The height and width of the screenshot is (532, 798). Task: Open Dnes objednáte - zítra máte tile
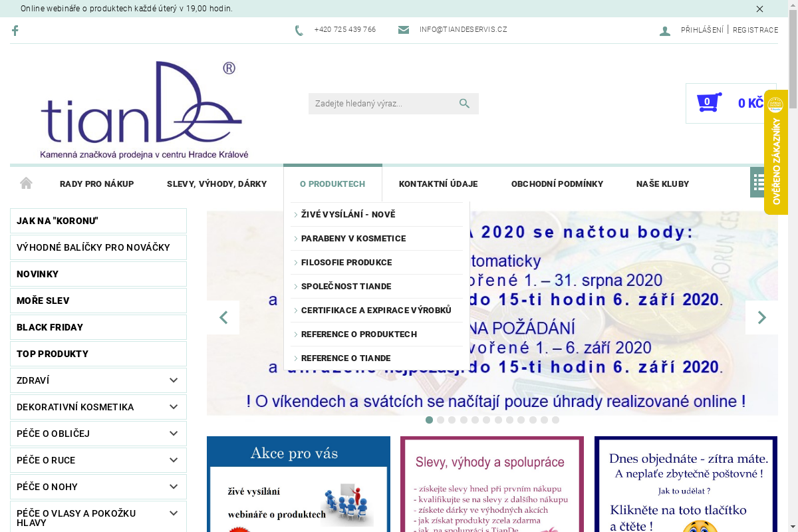tap(686, 484)
